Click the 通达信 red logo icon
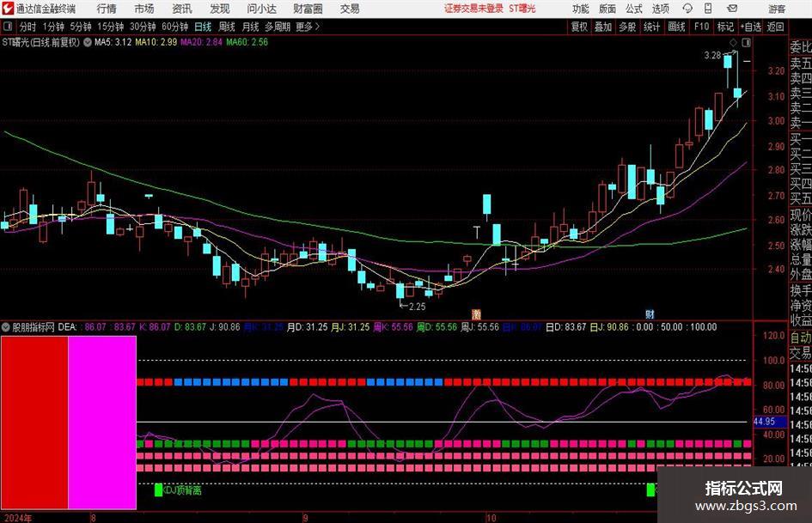This screenshot has width=812, height=523. point(8,9)
